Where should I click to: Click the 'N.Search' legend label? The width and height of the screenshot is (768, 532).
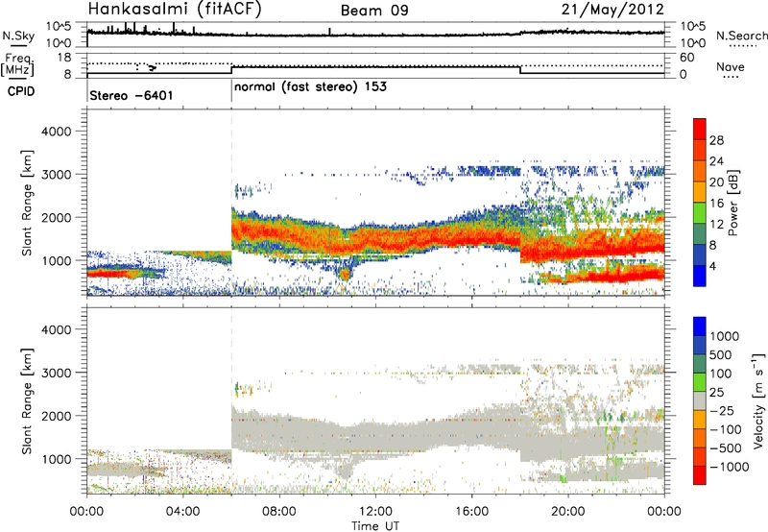click(x=741, y=36)
